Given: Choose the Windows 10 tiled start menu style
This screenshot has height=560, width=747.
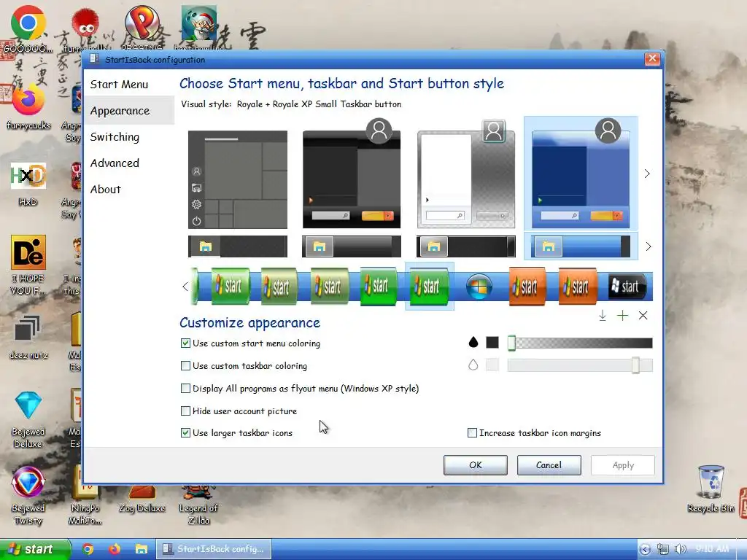Looking at the screenshot, I should pyautogui.click(x=238, y=179).
